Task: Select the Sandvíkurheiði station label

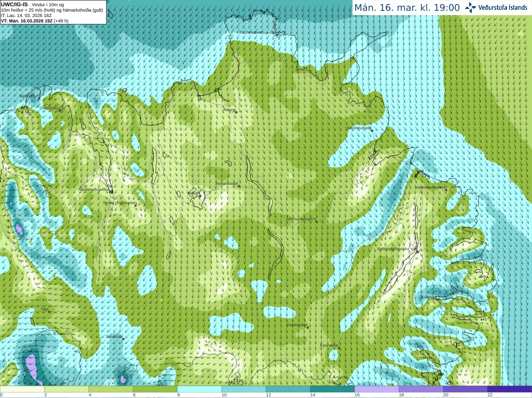Action: (x=359, y=128)
